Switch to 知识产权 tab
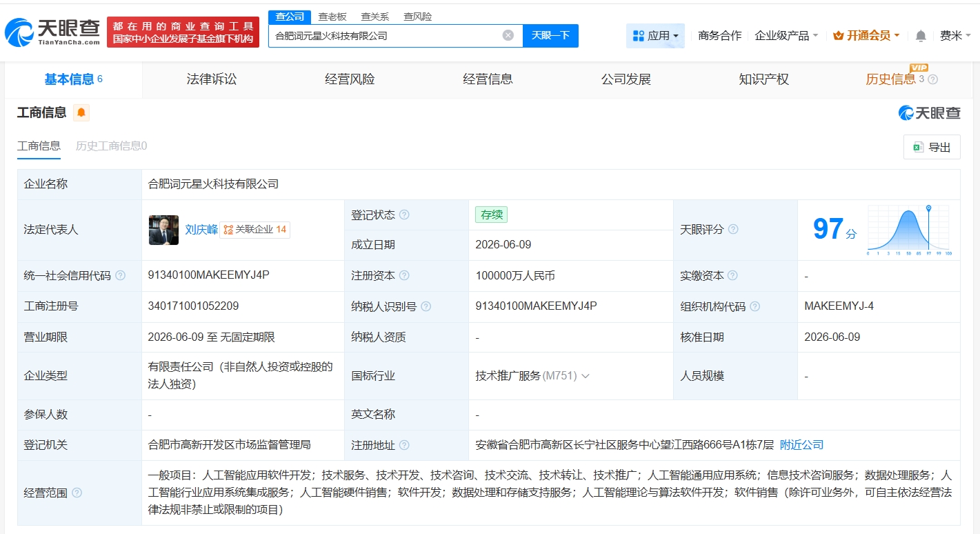980x534 pixels. coord(763,79)
